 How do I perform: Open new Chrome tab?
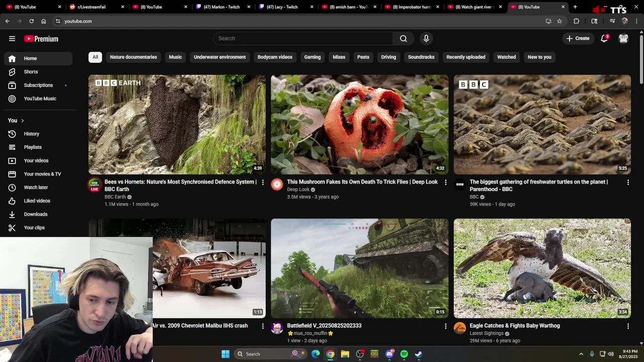pos(575,7)
